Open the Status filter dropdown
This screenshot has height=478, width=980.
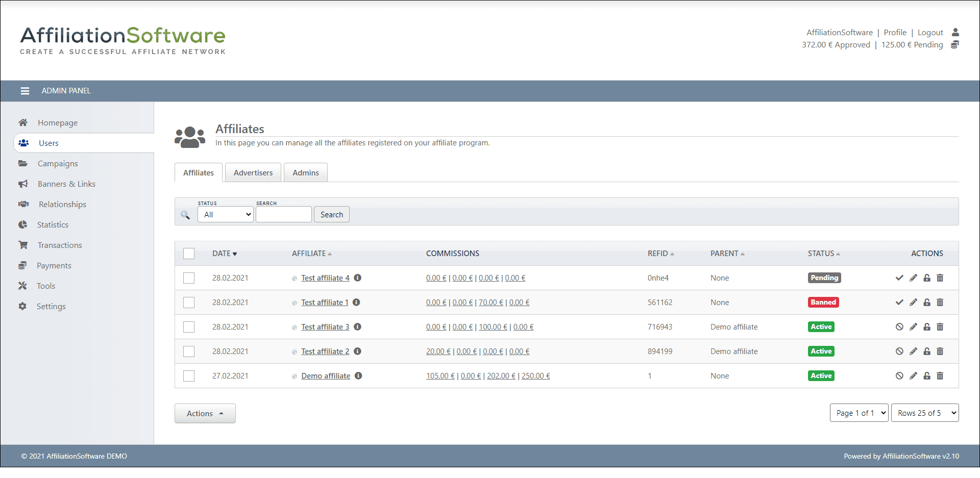point(226,215)
